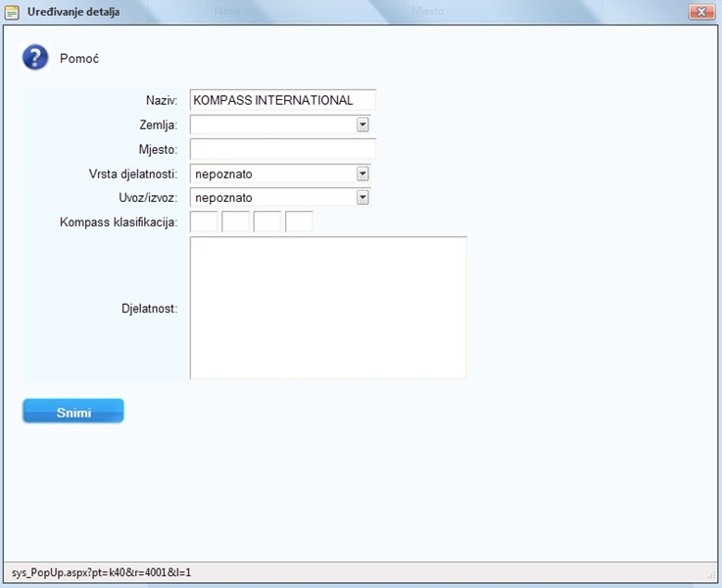The width and height of the screenshot is (722, 588).
Task: Open the Vrsta djelatnosti dropdown
Action: 280,173
